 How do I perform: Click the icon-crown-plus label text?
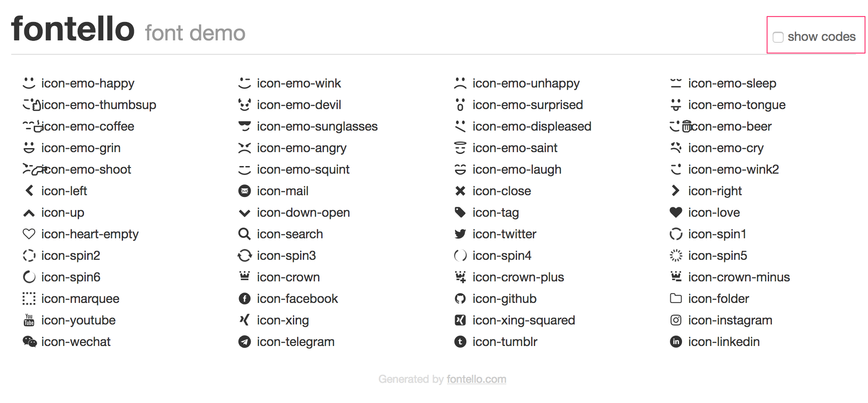[x=518, y=277]
